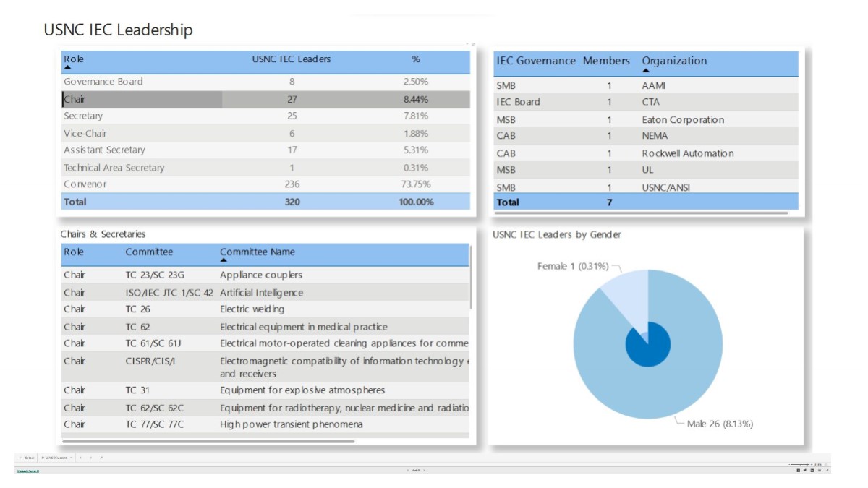Click the email share icon
868x488 pixels.
click(819, 471)
